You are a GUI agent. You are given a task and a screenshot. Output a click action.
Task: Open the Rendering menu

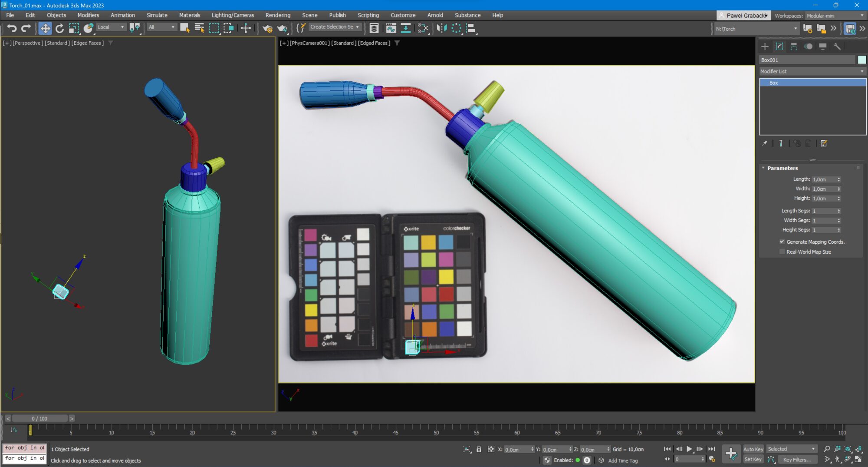(x=278, y=15)
